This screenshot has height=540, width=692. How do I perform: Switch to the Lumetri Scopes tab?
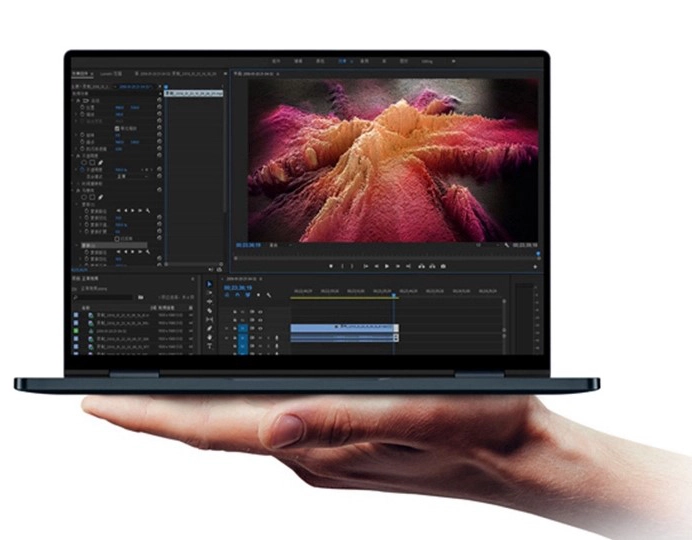(111, 74)
